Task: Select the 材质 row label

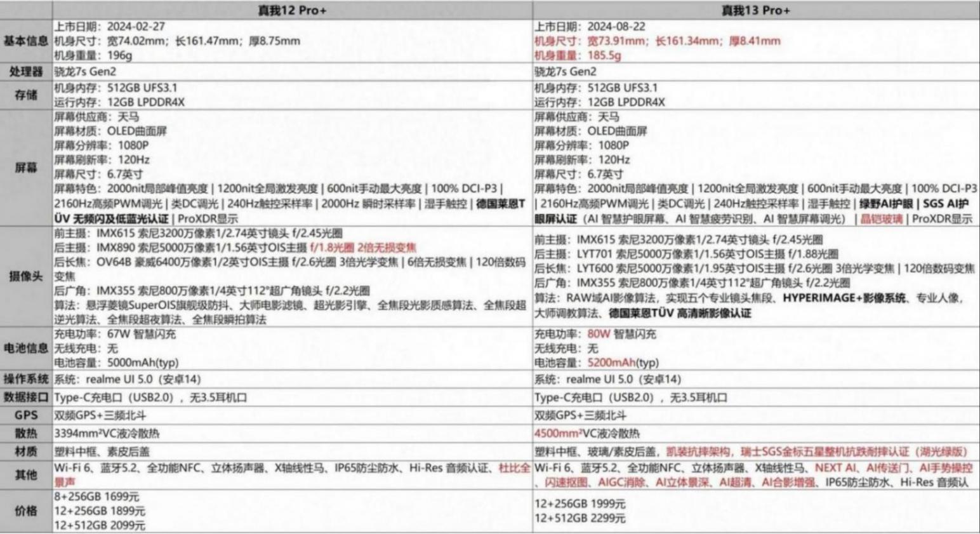Action: [x=26, y=451]
